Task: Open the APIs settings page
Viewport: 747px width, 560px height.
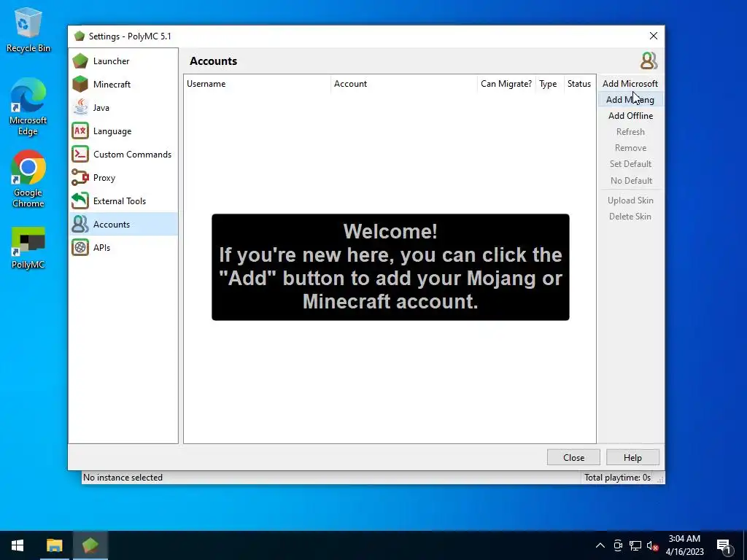Action: tap(123, 248)
